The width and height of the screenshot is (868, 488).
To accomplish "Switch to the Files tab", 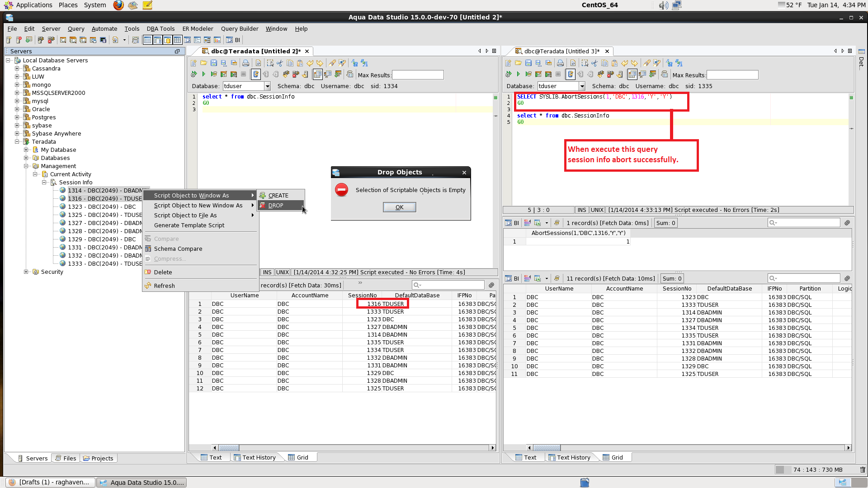I will click(65, 458).
